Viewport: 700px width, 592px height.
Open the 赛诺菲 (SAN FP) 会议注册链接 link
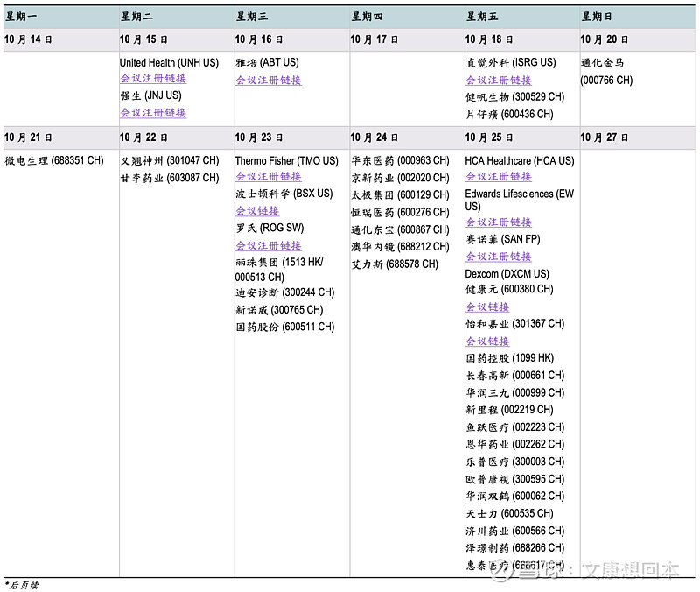coord(499,257)
